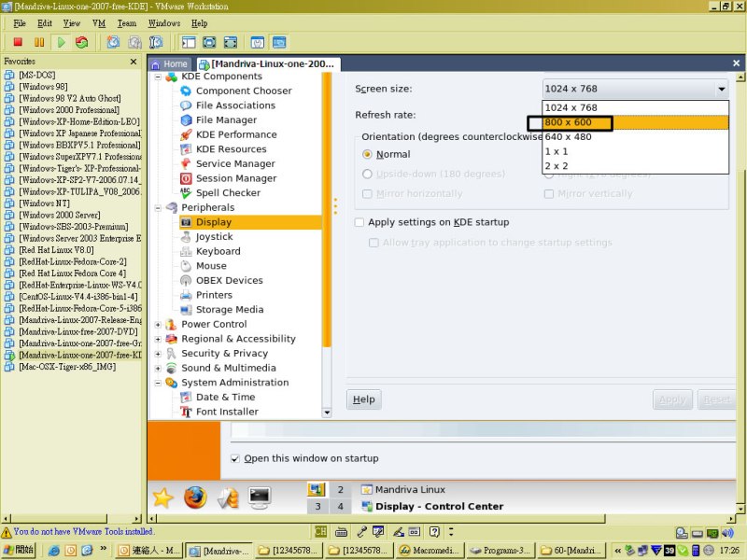Collapse the Peripherals tree node
The height and width of the screenshot is (560, 747).
158,207
